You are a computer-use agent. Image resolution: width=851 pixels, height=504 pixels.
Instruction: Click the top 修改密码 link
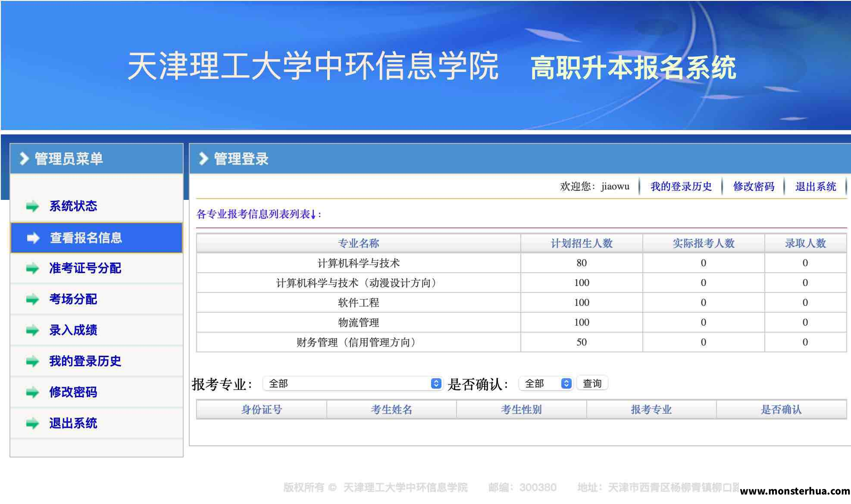(x=754, y=187)
